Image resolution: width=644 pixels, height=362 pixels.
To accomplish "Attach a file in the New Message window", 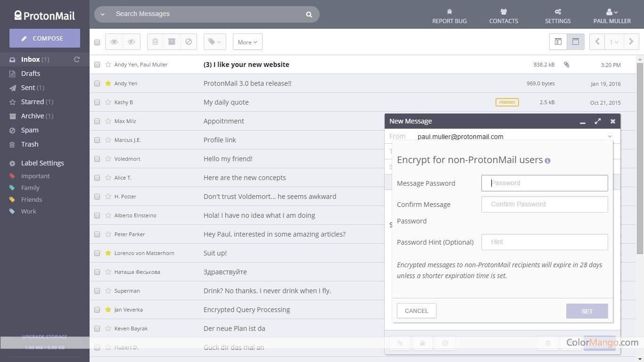I will click(399, 343).
